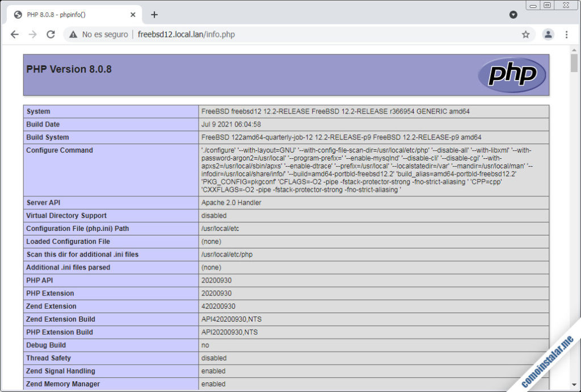Bookmark this page with the star icon
This screenshot has width=581, height=392.
click(x=526, y=34)
